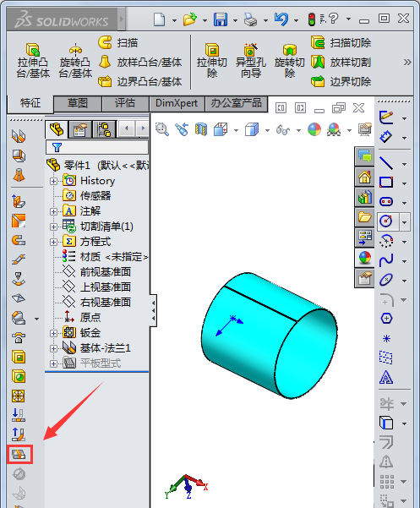Select the 边界凸台/基体 boundary feature

(140, 81)
